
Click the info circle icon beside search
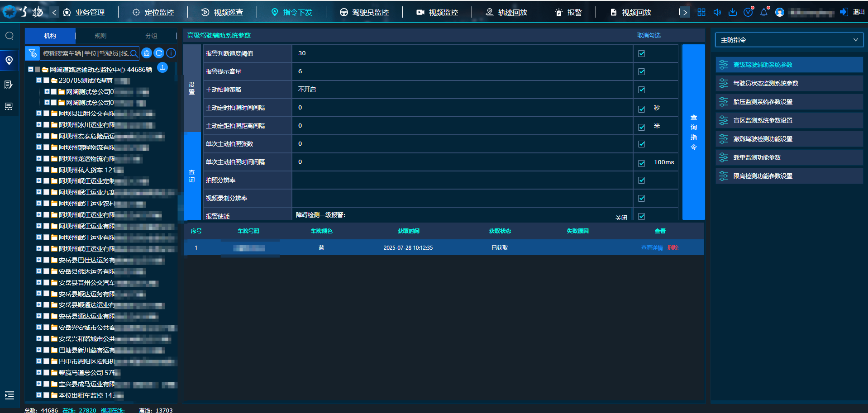[171, 53]
